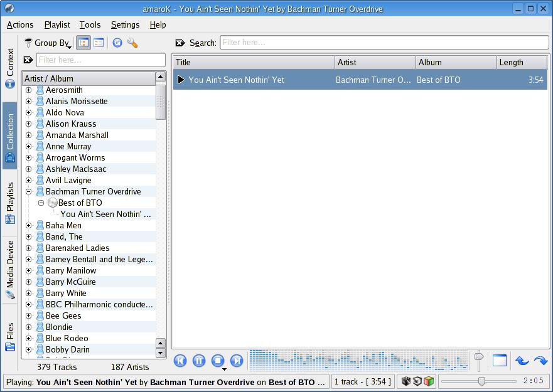Pause the currently playing track
The height and width of the screenshot is (392, 553).
pos(199,361)
